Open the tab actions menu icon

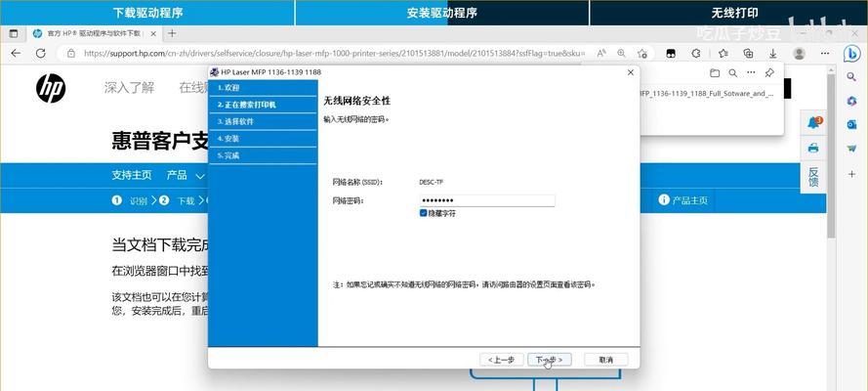14,33
